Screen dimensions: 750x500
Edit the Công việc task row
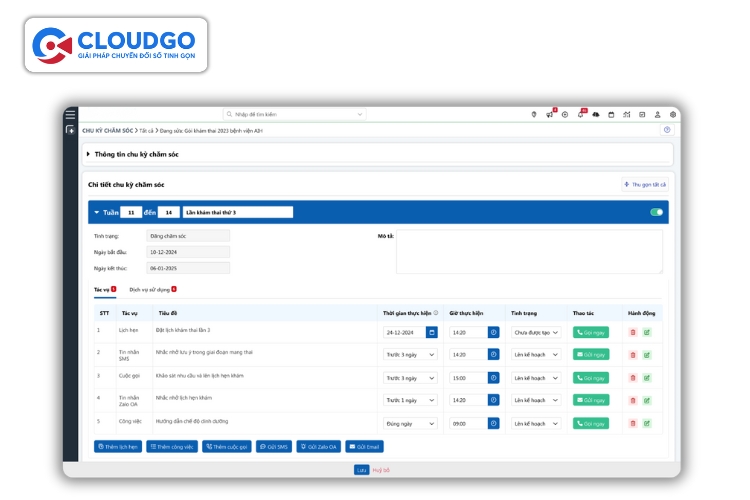(646, 424)
